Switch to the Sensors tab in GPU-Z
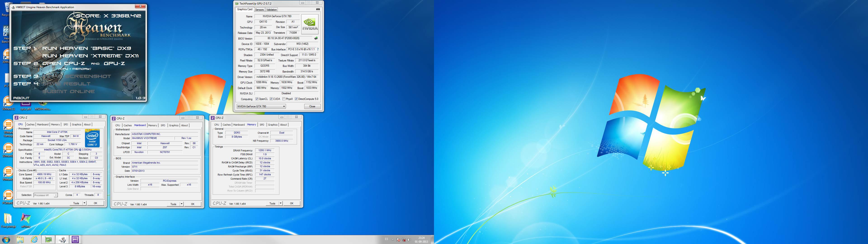 (259, 10)
